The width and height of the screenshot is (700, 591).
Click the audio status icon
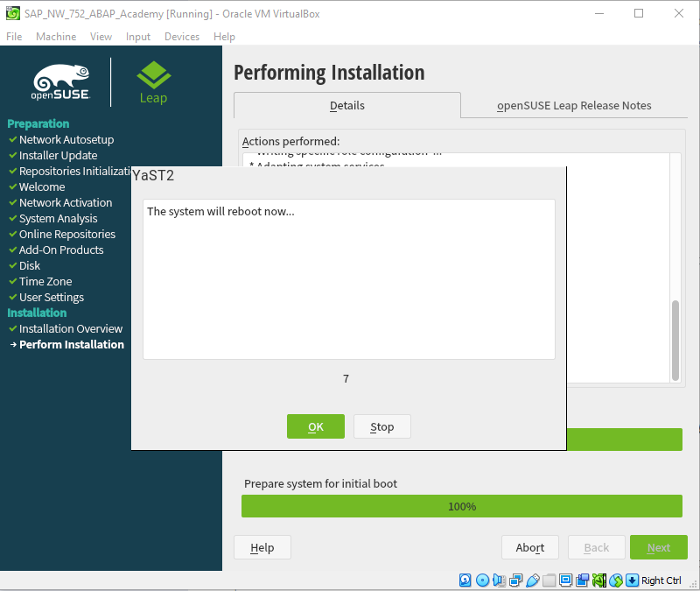point(499,580)
